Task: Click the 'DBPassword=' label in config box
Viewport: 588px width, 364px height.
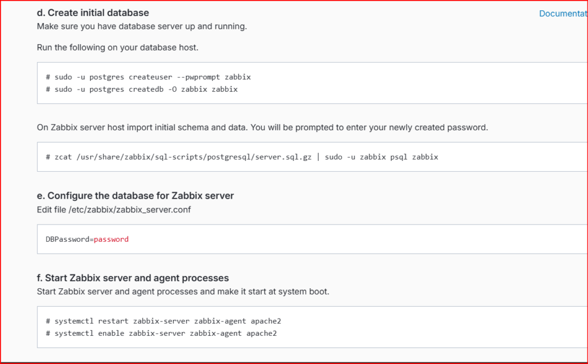Action: tap(69, 239)
